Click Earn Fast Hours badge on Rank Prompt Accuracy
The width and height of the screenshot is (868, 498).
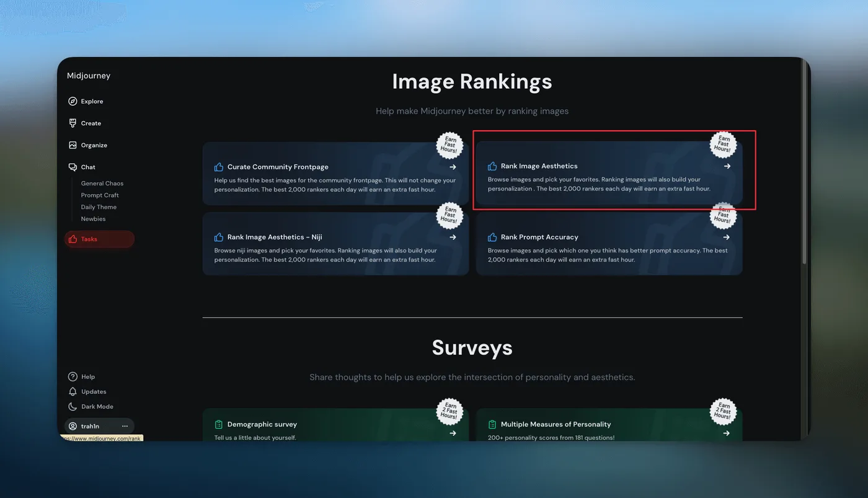click(x=723, y=215)
